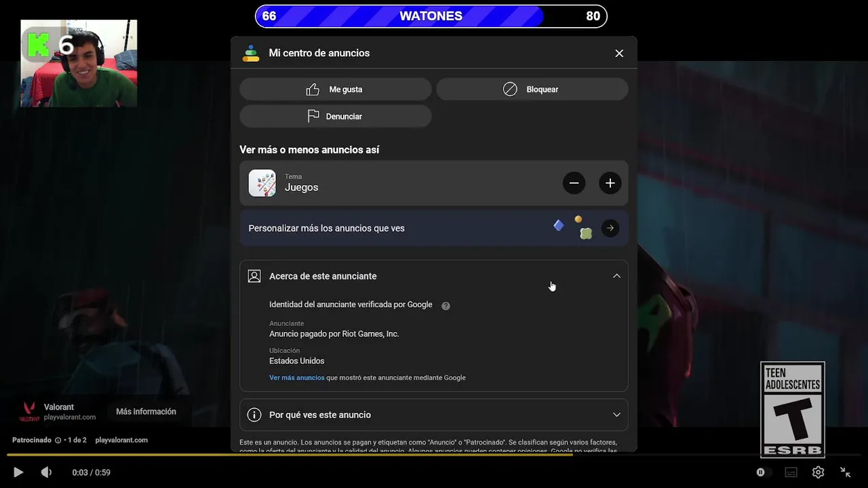Click the thumbs up icon
The width and height of the screenshot is (868, 488).
point(313,89)
